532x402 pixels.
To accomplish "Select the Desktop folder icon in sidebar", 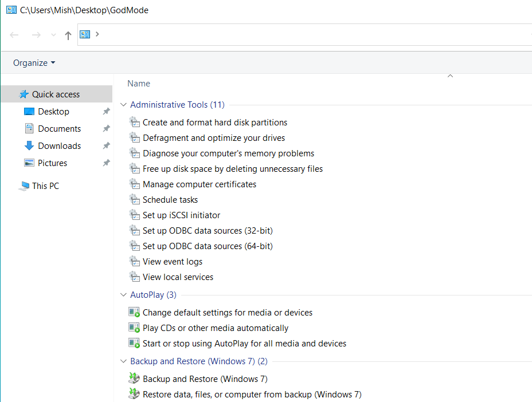I will point(29,112).
